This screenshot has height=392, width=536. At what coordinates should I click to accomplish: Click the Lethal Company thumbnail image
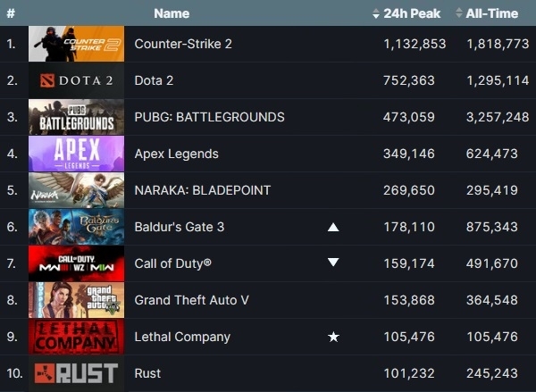76,337
